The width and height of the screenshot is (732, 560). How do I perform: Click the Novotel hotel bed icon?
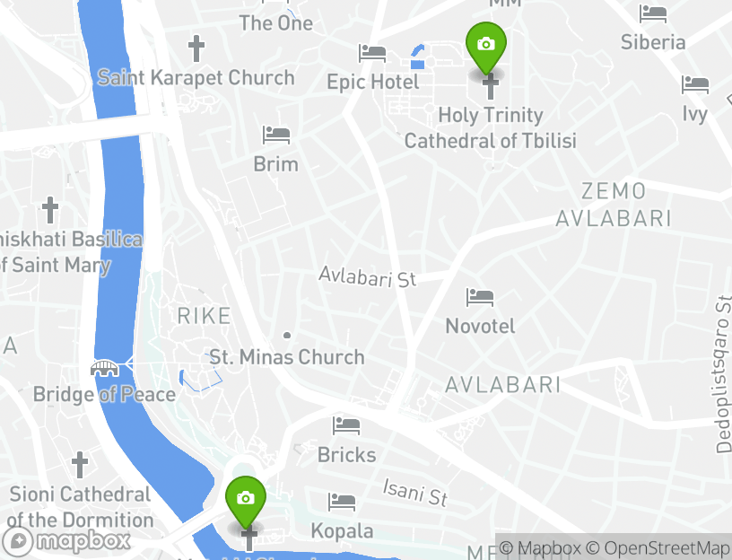(x=480, y=298)
